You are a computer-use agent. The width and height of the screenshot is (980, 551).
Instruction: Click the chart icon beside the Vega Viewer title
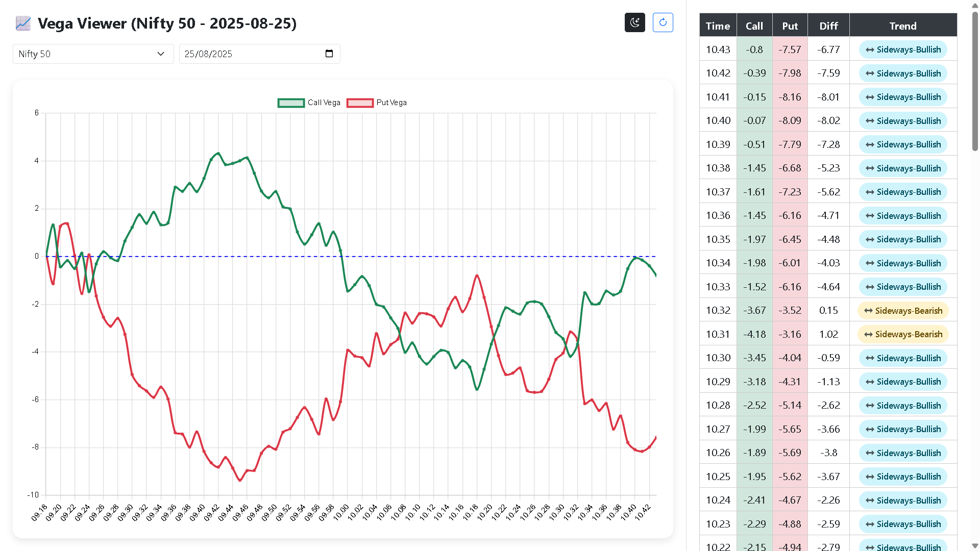point(22,23)
